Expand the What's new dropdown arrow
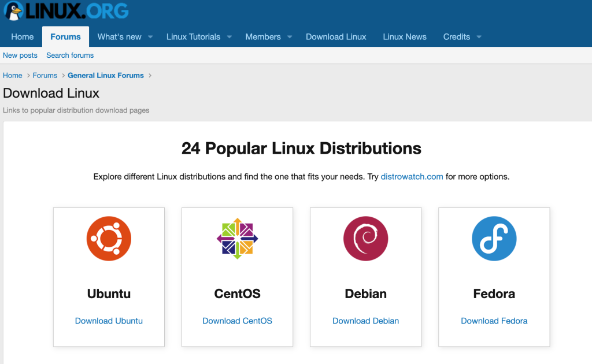The height and width of the screenshot is (364, 592). [150, 37]
